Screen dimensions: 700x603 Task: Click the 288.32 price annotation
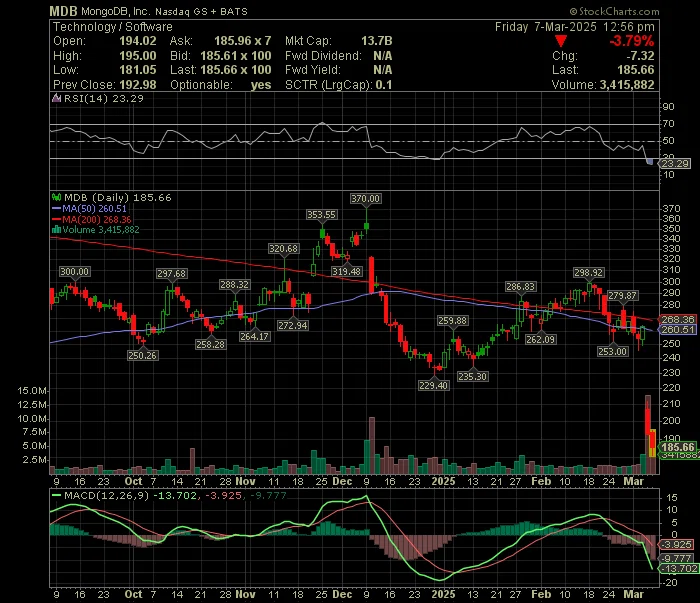click(x=234, y=284)
